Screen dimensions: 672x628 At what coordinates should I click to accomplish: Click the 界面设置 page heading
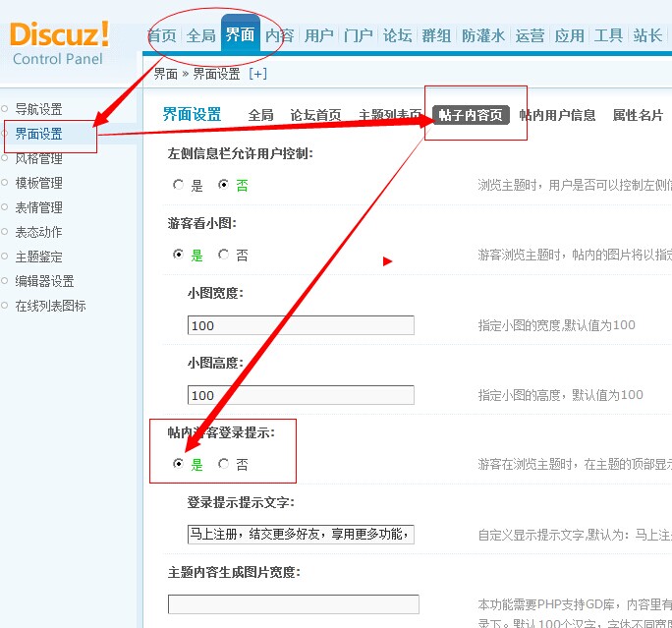[x=192, y=114]
